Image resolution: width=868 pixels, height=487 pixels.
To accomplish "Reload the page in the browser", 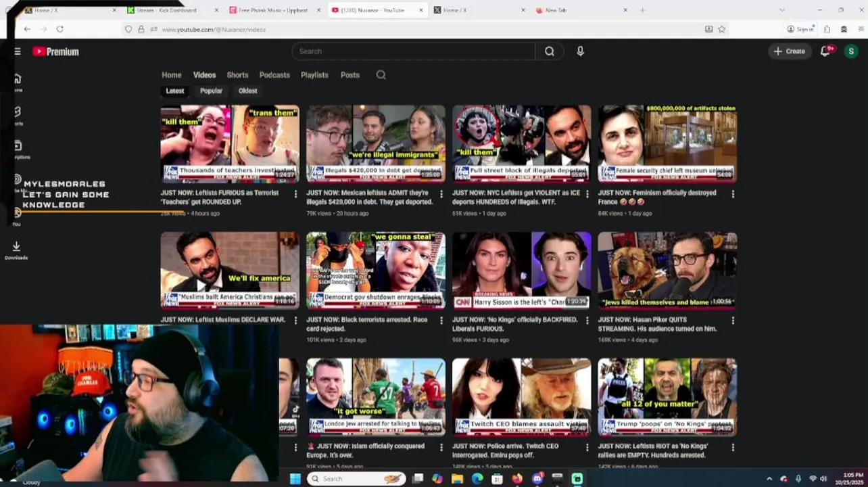I will (x=59, y=29).
